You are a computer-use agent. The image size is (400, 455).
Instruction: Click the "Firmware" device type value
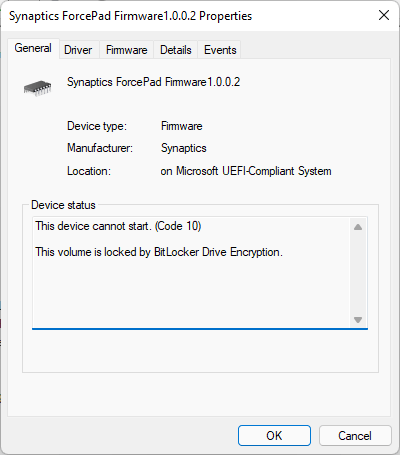click(182, 126)
